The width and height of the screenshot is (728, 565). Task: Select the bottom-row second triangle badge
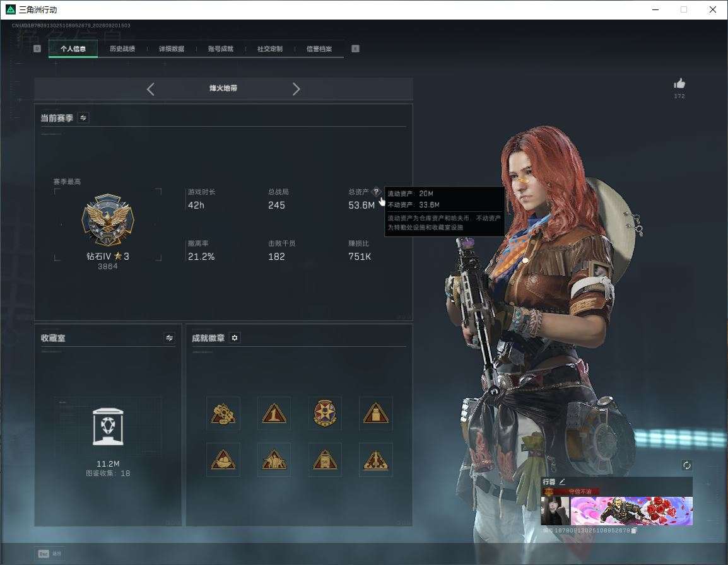[x=274, y=460]
